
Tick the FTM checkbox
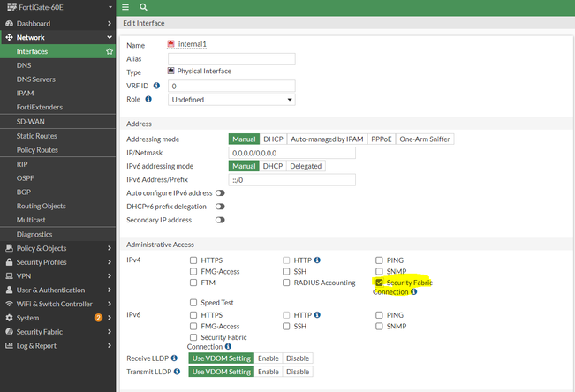[193, 283]
